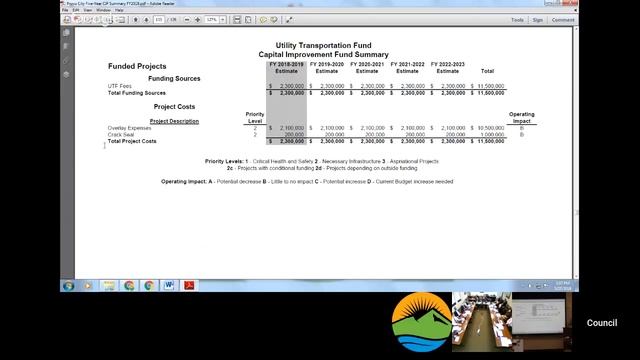Viewport: 640px width, 360px height.
Task: Click 'Total Project Costs' row label
Action: pos(132,141)
